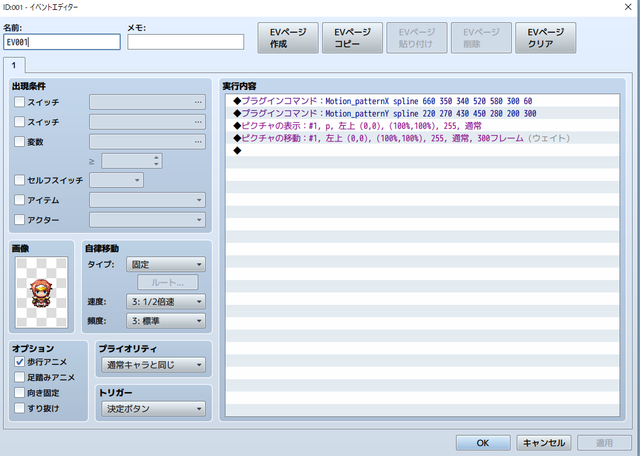Open the first スイッチ selector field
Viewport: 640px width, 456px height.
[x=147, y=102]
